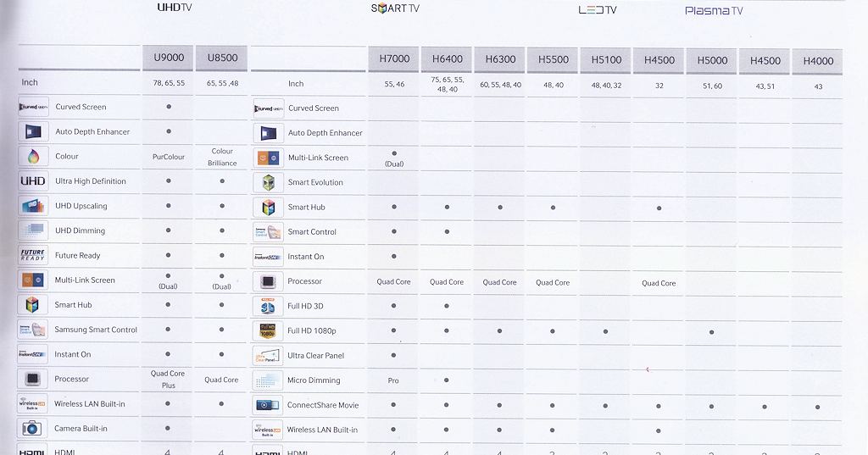Click the UHD logo icon beside Ultra High Definition
The image size is (868, 455).
tap(33, 181)
